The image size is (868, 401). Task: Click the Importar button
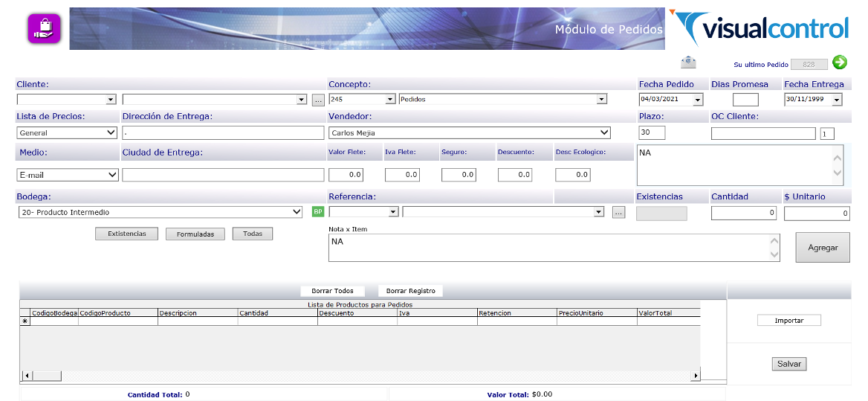[788, 320]
